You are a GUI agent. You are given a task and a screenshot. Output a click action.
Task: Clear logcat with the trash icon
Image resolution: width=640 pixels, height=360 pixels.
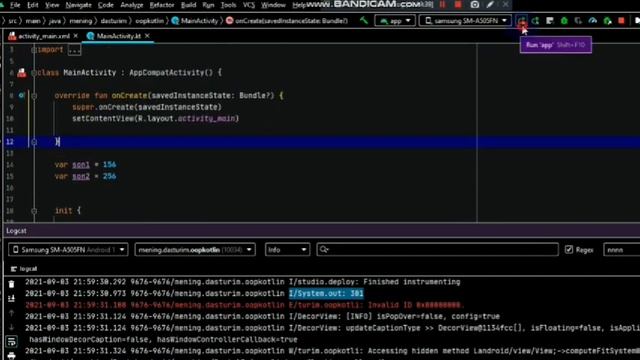[11, 284]
